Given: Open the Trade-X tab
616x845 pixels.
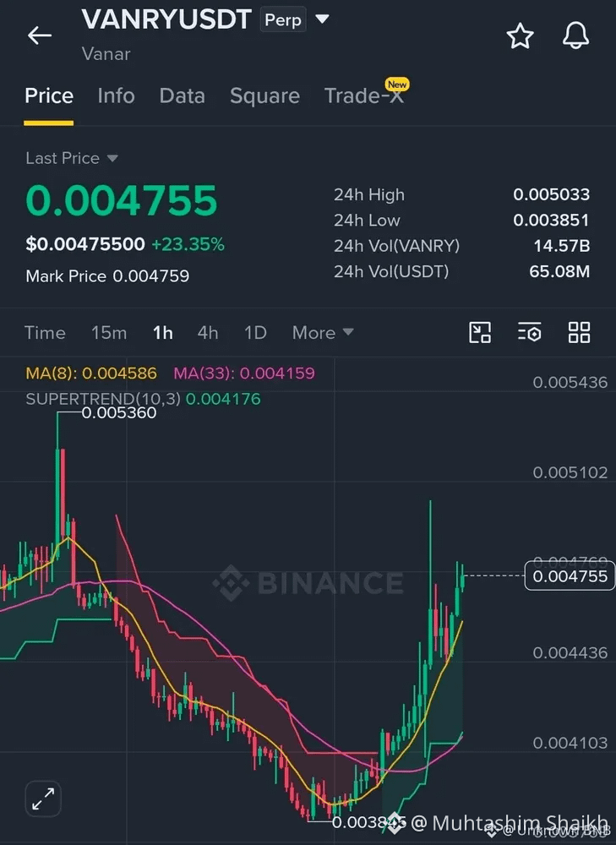Looking at the screenshot, I should point(364,96).
